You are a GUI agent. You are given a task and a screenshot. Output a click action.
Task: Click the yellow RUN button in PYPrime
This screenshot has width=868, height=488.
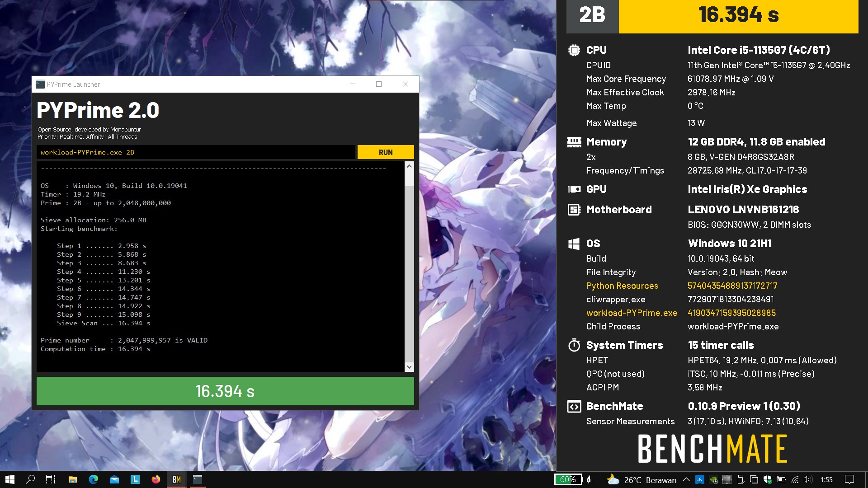click(385, 152)
